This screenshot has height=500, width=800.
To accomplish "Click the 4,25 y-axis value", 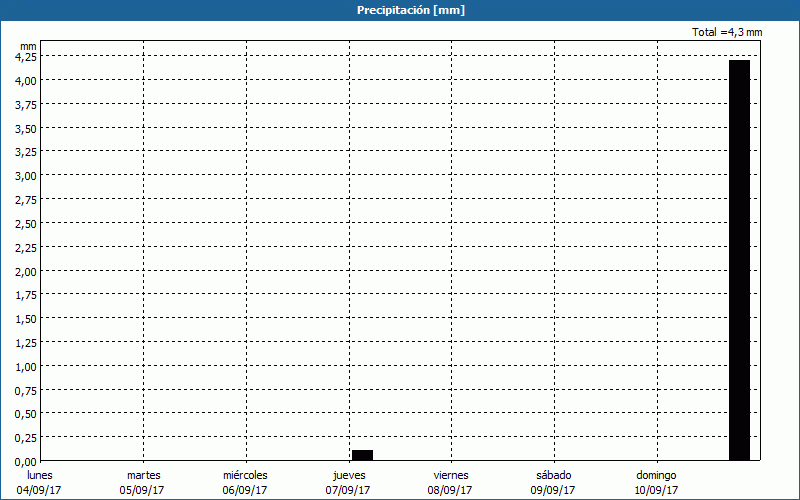I will [x=26, y=57].
